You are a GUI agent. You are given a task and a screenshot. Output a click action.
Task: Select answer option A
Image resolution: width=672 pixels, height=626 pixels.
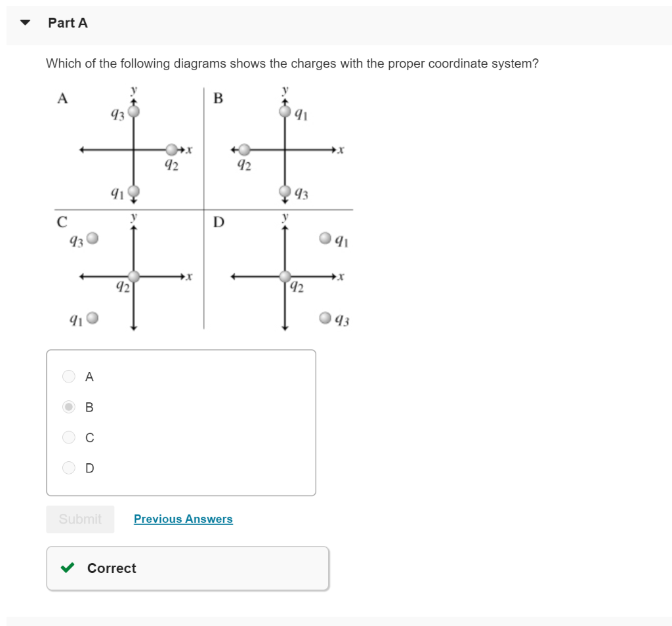click(x=68, y=376)
